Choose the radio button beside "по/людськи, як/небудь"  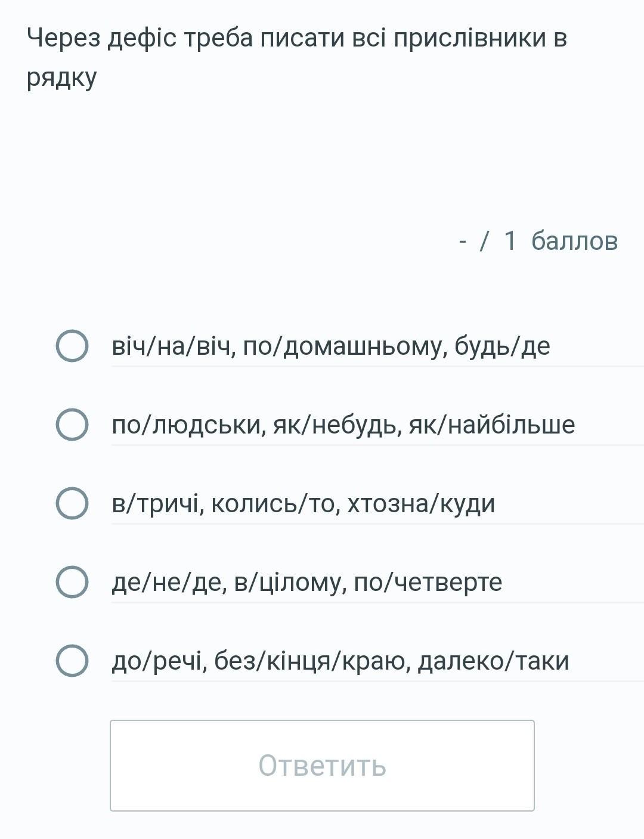click(72, 425)
